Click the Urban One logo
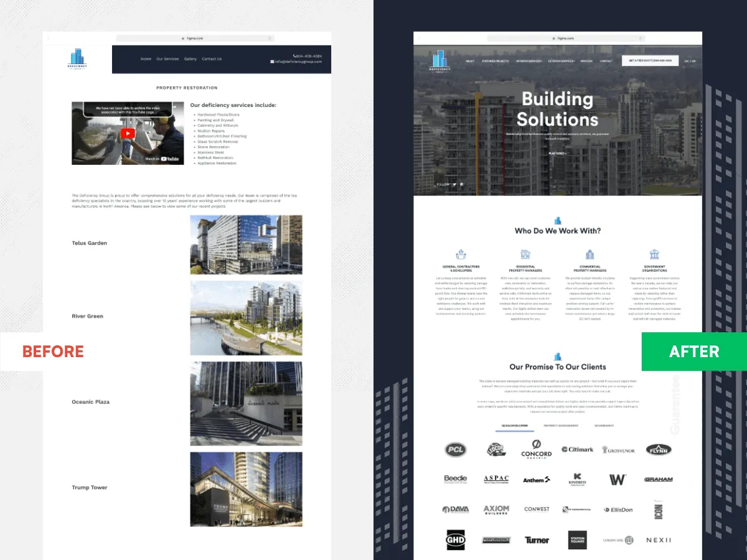The image size is (747, 560). coord(618,540)
